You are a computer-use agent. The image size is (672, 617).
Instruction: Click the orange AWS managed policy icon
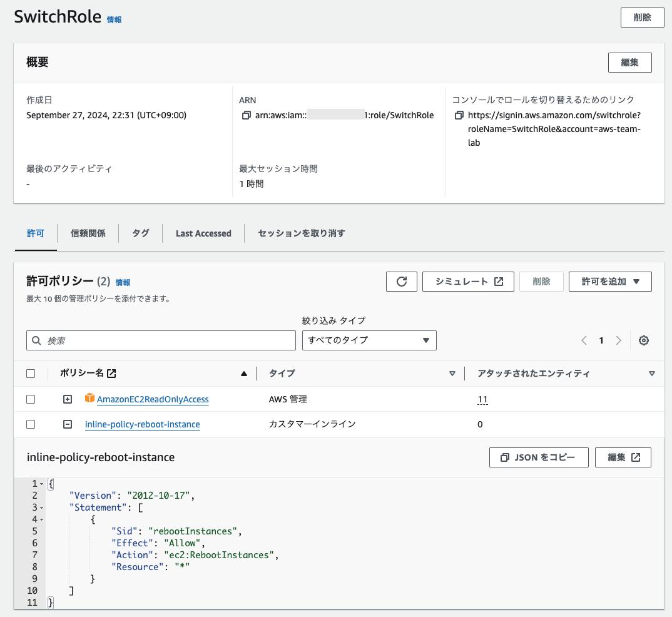pyautogui.click(x=89, y=398)
